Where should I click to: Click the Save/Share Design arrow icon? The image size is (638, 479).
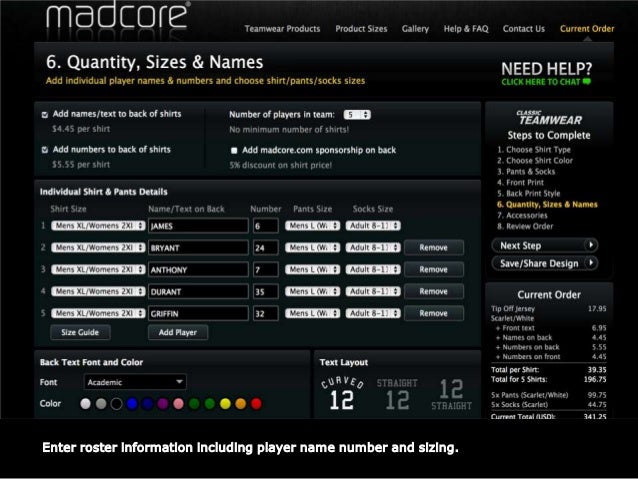point(590,263)
